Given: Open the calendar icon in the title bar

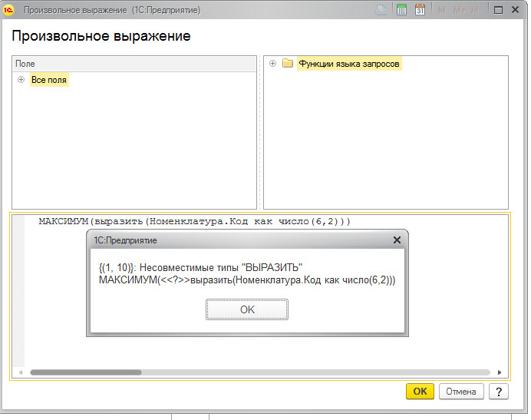Looking at the screenshot, I should click(421, 10).
